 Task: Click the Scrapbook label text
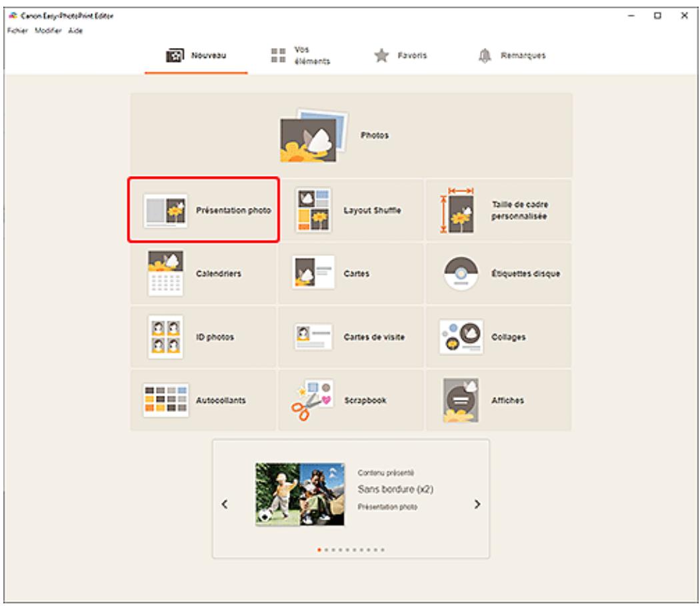click(x=365, y=400)
